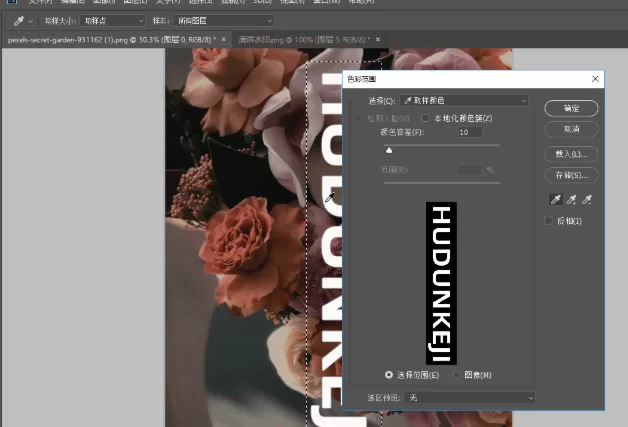Switch to the 满屏水印.png document tab
This screenshot has width=628, height=427.
pos(304,40)
